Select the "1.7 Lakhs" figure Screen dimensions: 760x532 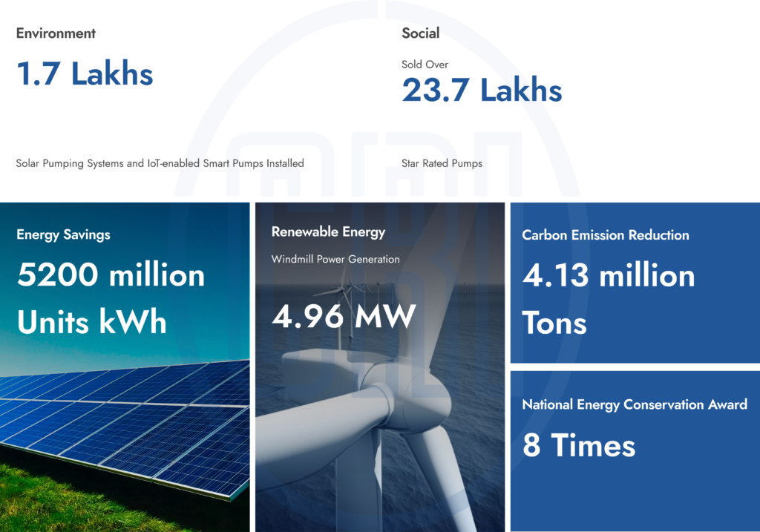85,73
